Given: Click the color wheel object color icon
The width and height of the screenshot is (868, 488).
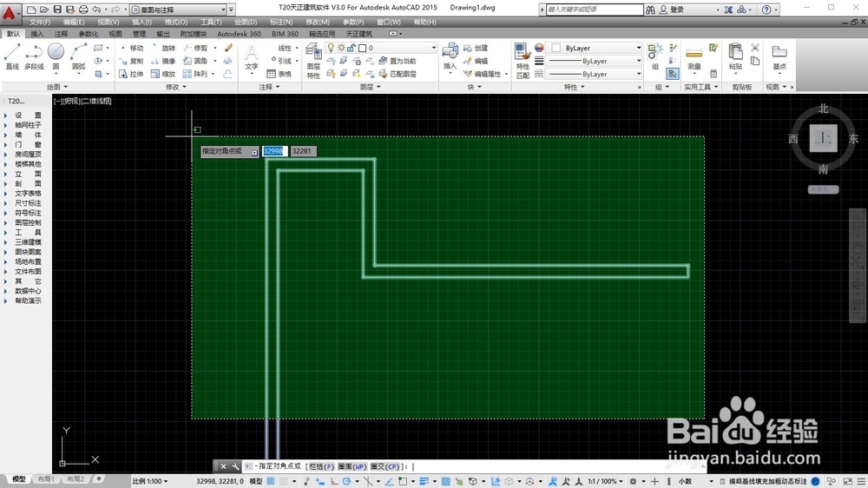Looking at the screenshot, I should pyautogui.click(x=539, y=48).
